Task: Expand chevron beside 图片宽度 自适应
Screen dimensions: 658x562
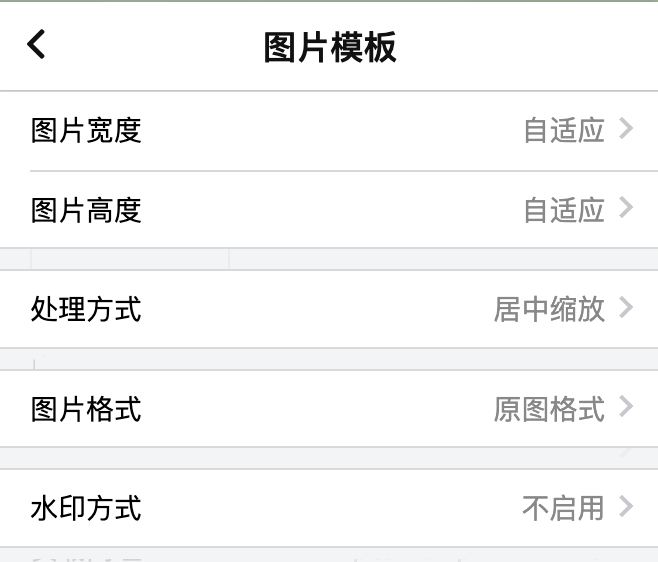Action: 627,129
